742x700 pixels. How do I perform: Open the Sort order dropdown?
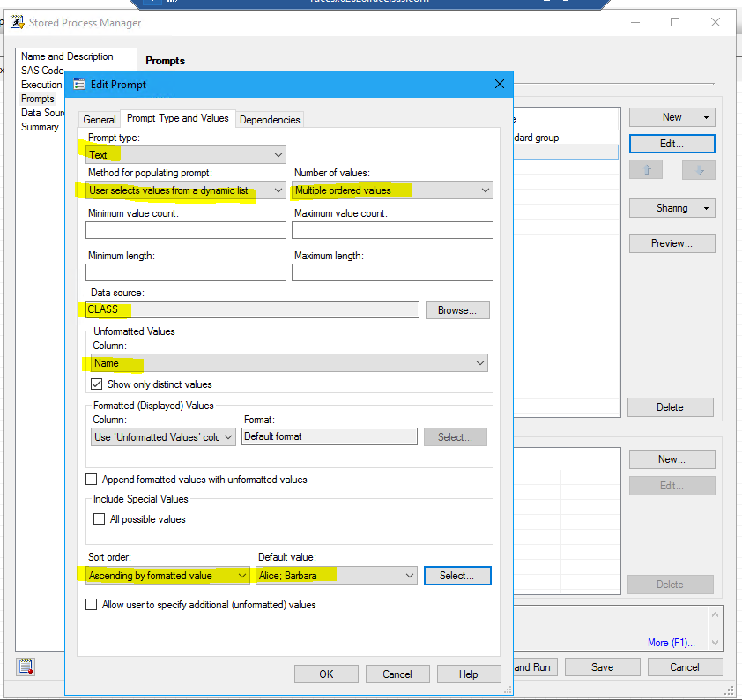coord(168,576)
